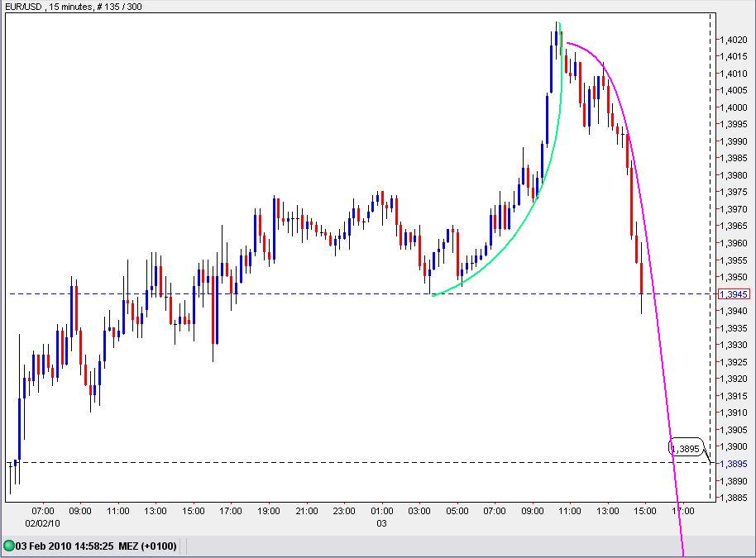Click the blue 1,3895 axis price marker
756x558 pixels.
coord(733,464)
